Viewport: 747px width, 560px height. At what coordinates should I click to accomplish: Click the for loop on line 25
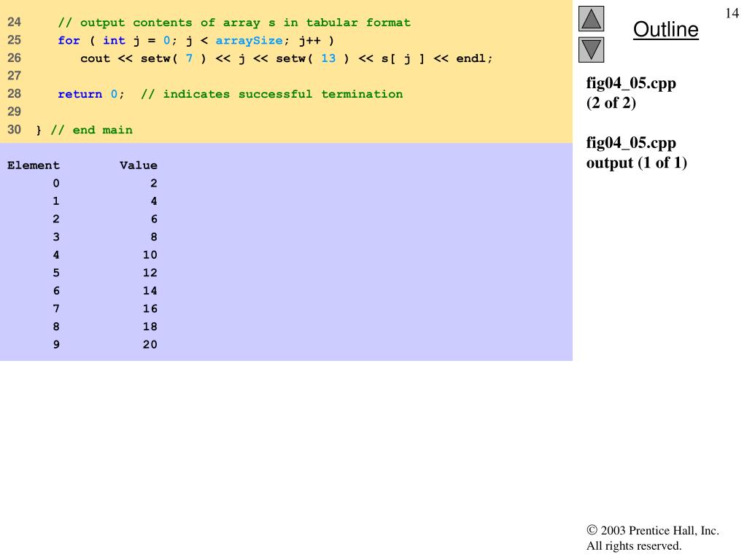click(x=196, y=41)
